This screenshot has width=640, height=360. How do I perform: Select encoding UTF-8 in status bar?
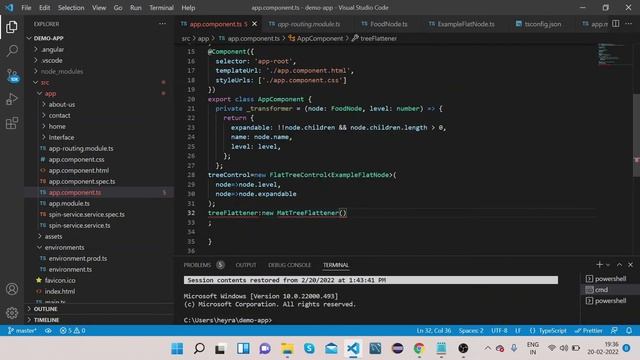click(499, 331)
